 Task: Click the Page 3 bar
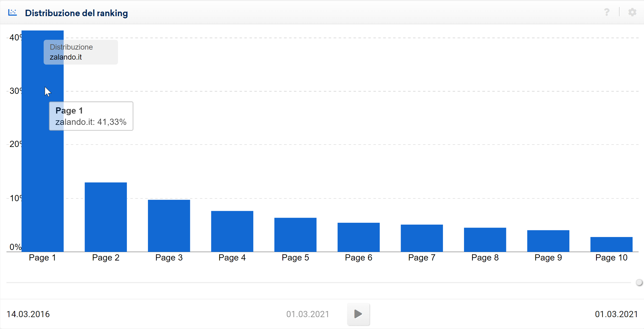[x=169, y=225]
